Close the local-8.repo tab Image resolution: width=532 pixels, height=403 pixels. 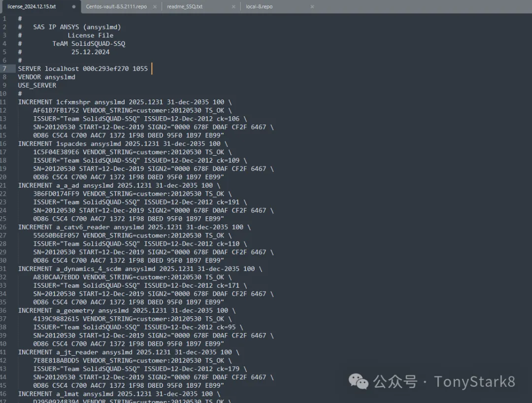312,7
